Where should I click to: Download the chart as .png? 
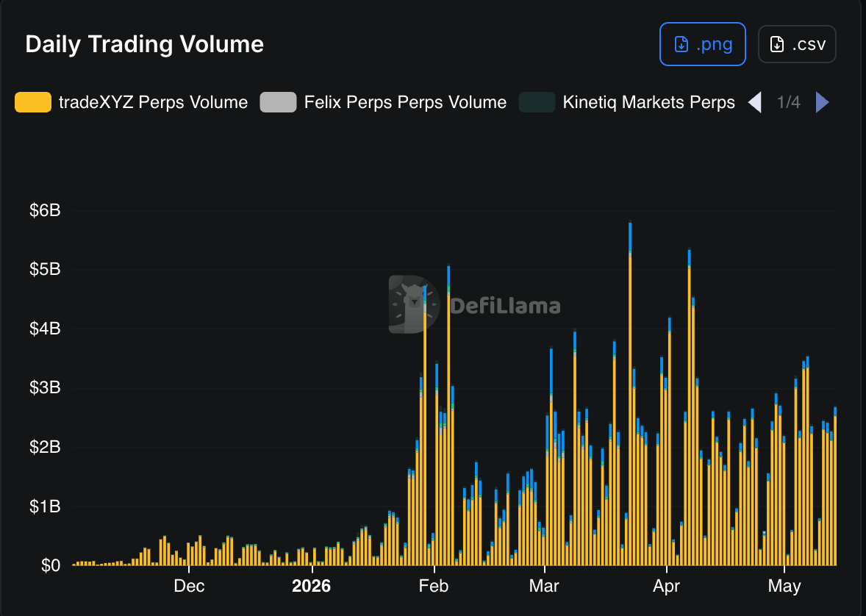(703, 44)
